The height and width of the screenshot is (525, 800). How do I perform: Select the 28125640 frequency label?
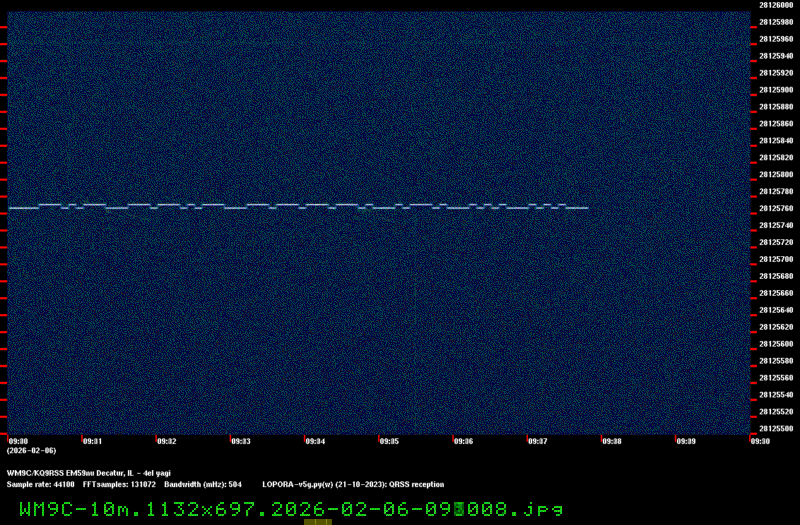click(776, 310)
